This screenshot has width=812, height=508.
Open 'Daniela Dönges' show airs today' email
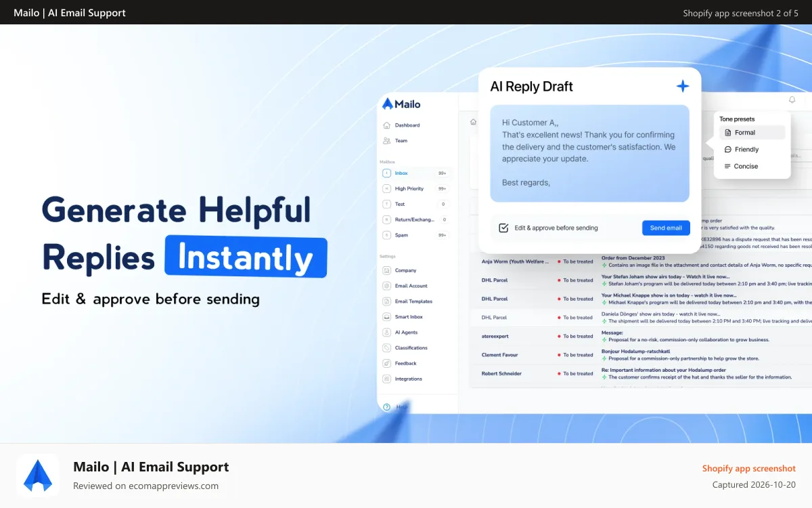(x=640, y=318)
